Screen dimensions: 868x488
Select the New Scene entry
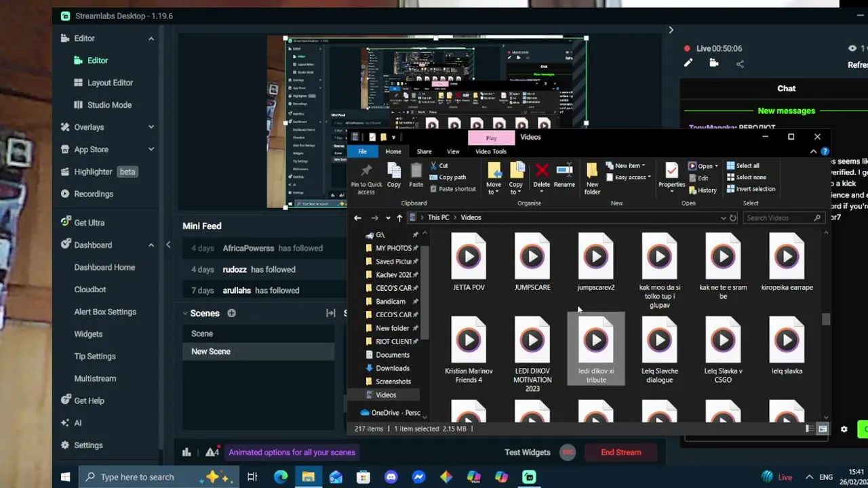pos(258,351)
